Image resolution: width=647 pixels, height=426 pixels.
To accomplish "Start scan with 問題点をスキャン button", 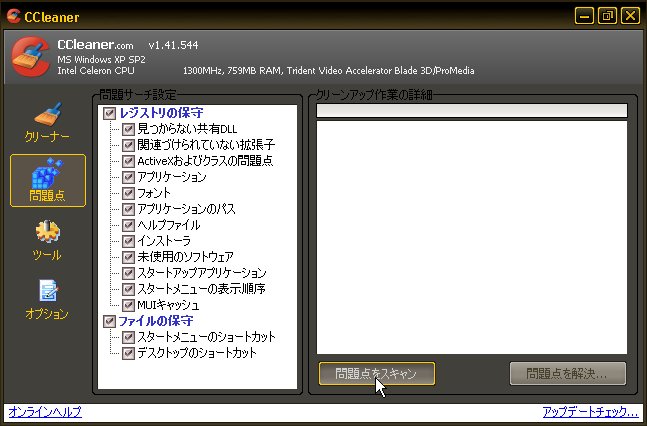I will click(377, 374).
